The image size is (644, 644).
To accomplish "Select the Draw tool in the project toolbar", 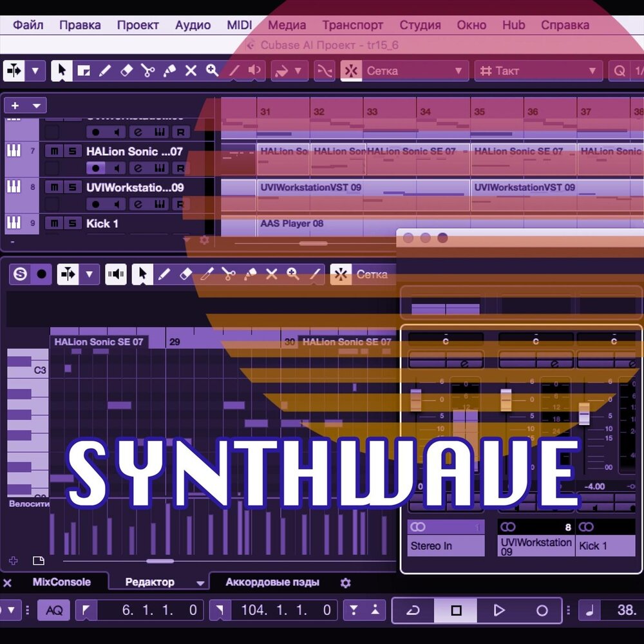I will (x=106, y=70).
